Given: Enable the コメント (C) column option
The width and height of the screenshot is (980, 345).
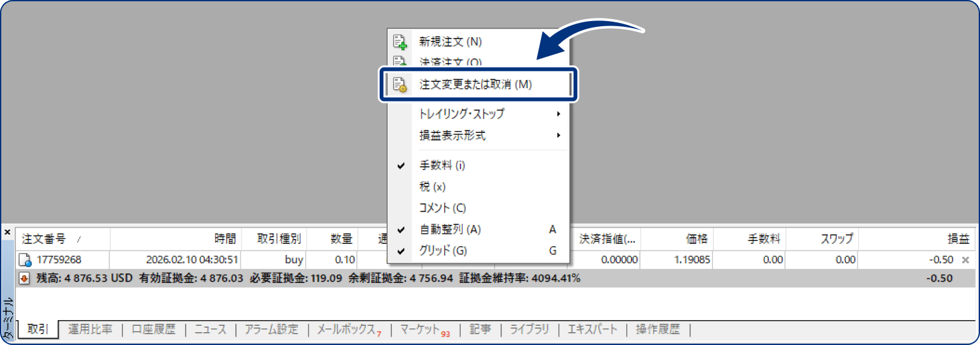Looking at the screenshot, I should pos(479,208).
